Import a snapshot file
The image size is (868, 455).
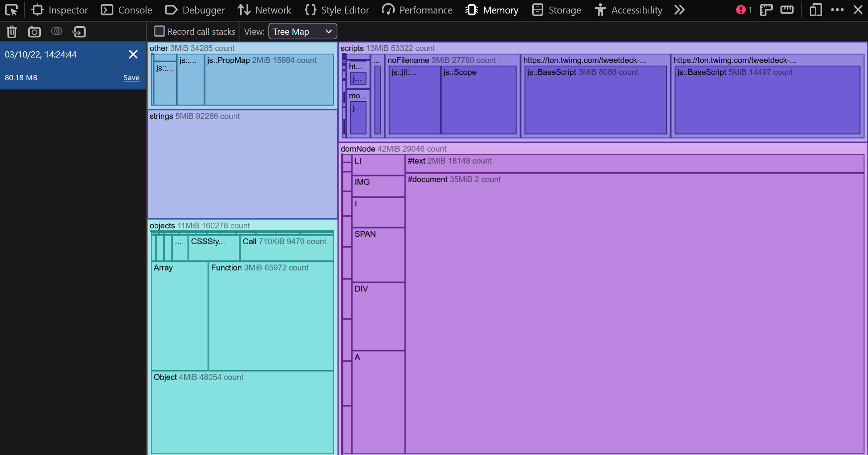[x=79, y=32]
